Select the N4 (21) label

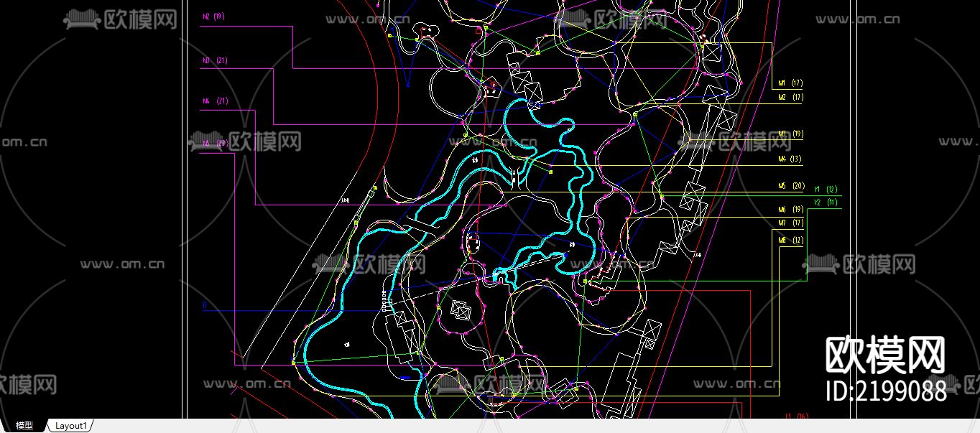(215, 101)
